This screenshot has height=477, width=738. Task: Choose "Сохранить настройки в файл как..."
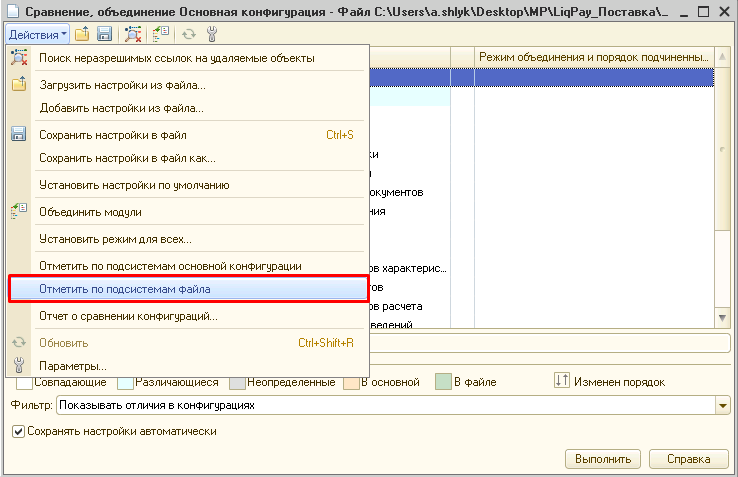click(x=127, y=158)
